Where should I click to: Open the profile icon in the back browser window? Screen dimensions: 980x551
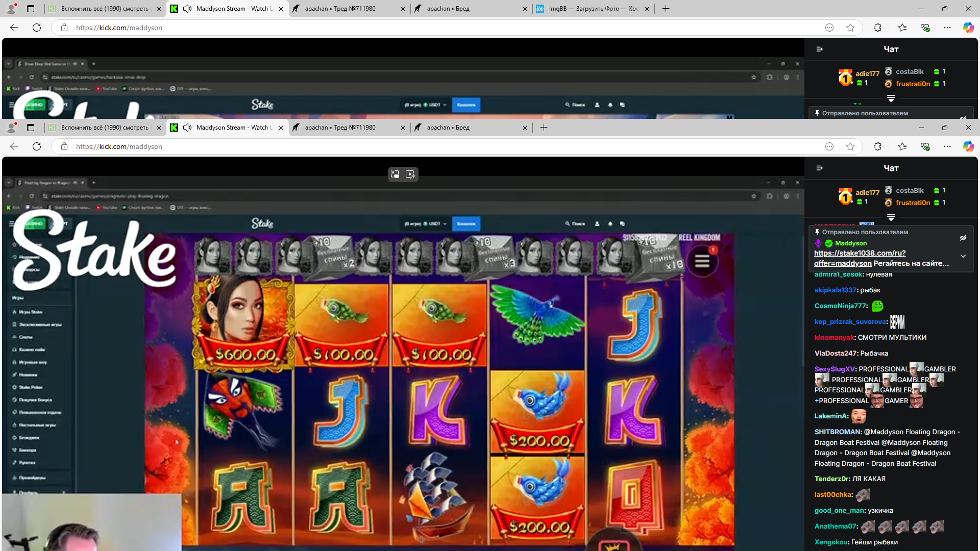coord(11,9)
